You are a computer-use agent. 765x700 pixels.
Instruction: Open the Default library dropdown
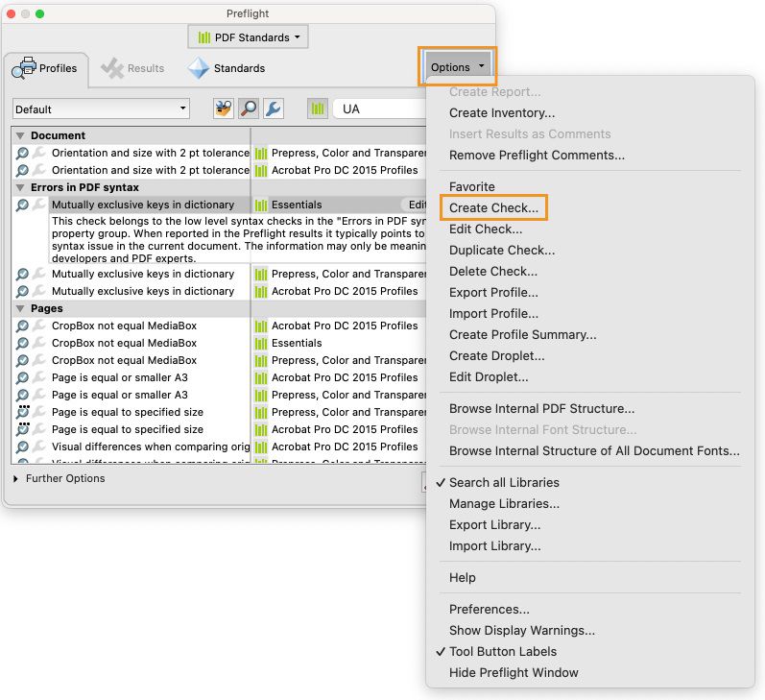pyautogui.click(x=101, y=109)
